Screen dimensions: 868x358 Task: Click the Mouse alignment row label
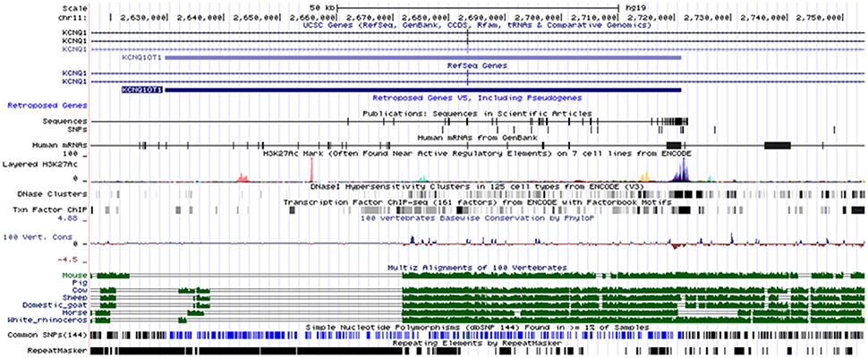click(x=76, y=275)
